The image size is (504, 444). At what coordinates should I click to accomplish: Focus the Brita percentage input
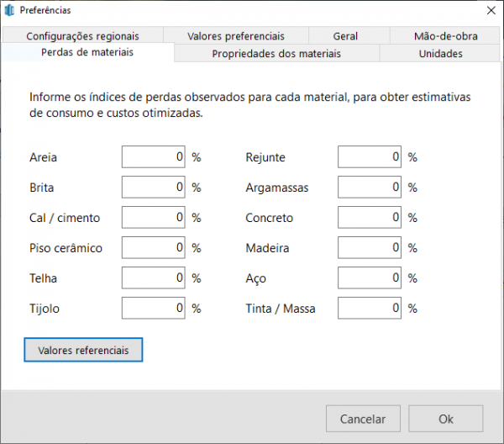coord(154,188)
